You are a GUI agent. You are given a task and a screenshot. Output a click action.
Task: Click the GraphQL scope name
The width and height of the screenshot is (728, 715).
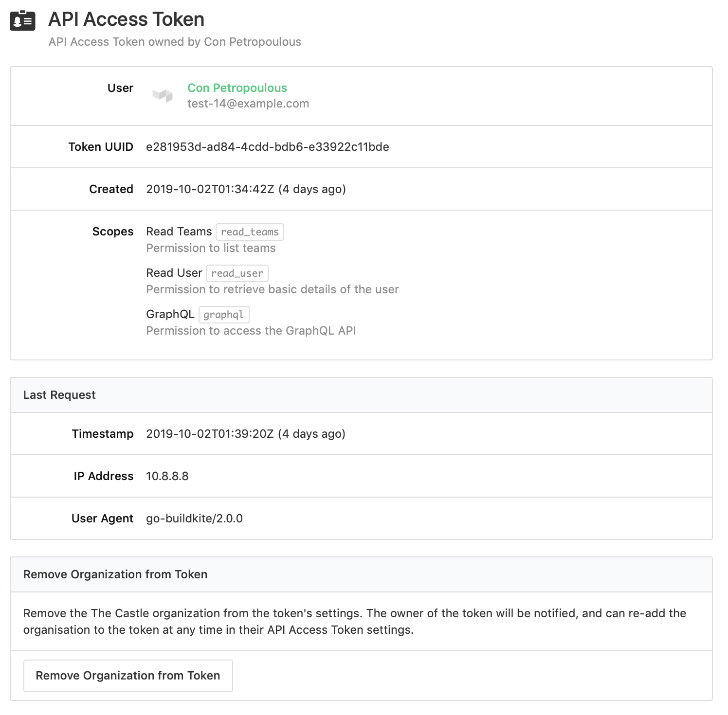170,314
